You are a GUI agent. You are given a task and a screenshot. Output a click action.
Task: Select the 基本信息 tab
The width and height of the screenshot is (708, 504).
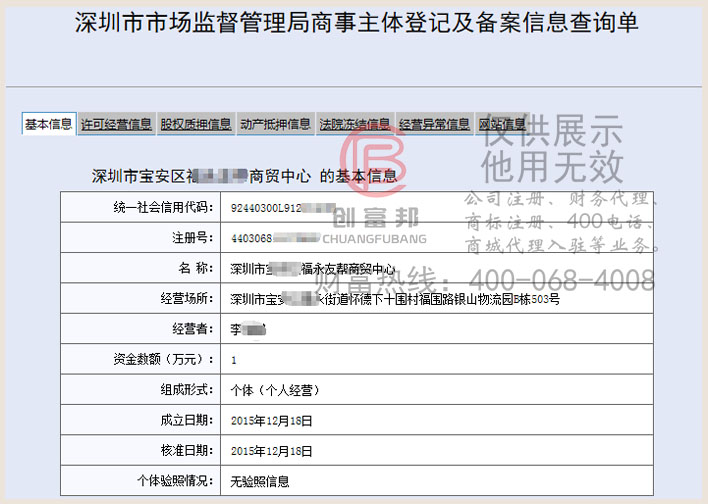[49, 124]
